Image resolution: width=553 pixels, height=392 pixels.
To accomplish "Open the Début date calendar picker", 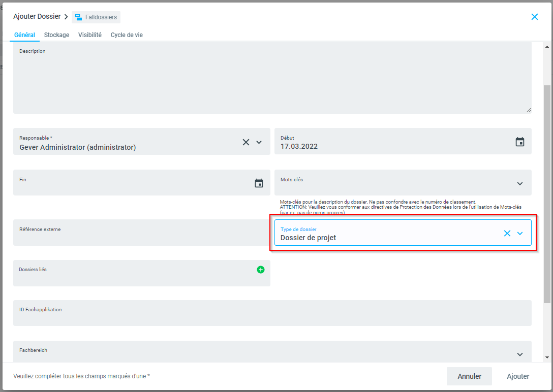I will 519,142.
